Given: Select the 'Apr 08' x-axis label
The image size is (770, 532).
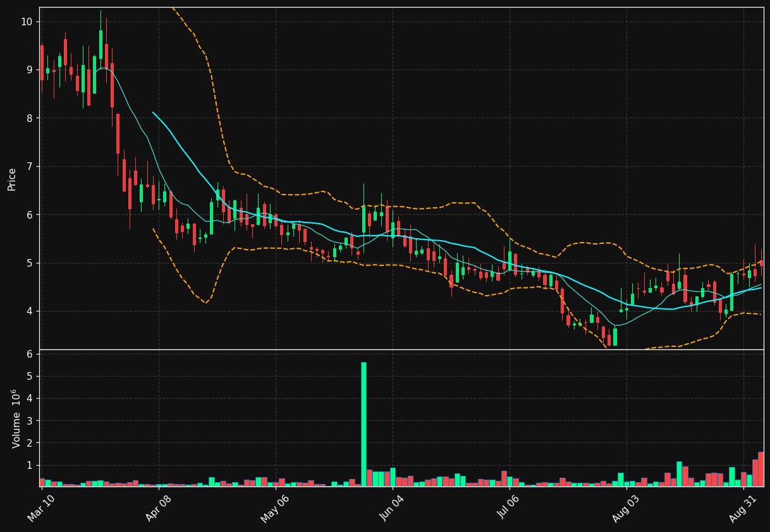Looking at the screenshot, I should pyautogui.click(x=159, y=509).
